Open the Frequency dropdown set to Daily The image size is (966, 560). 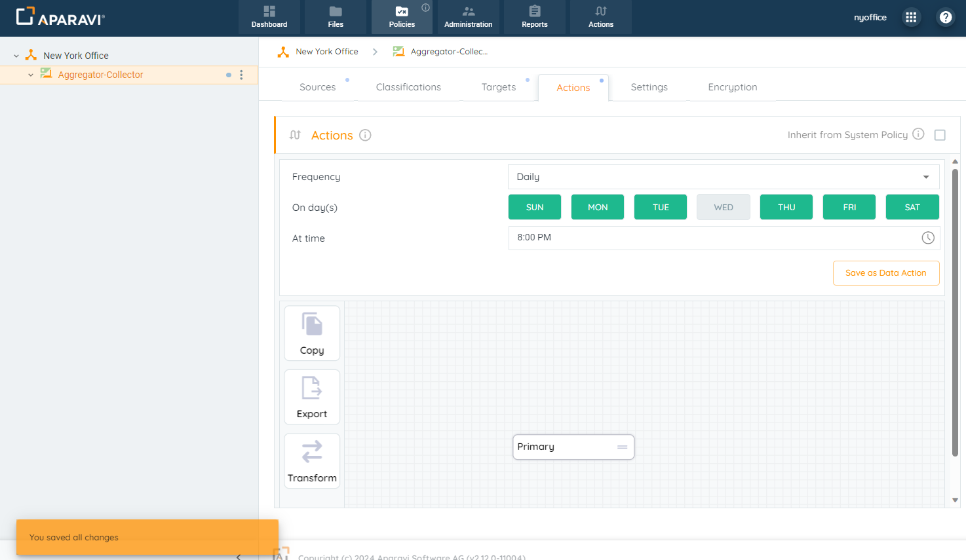pyautogui.click(x=724, y=177)
